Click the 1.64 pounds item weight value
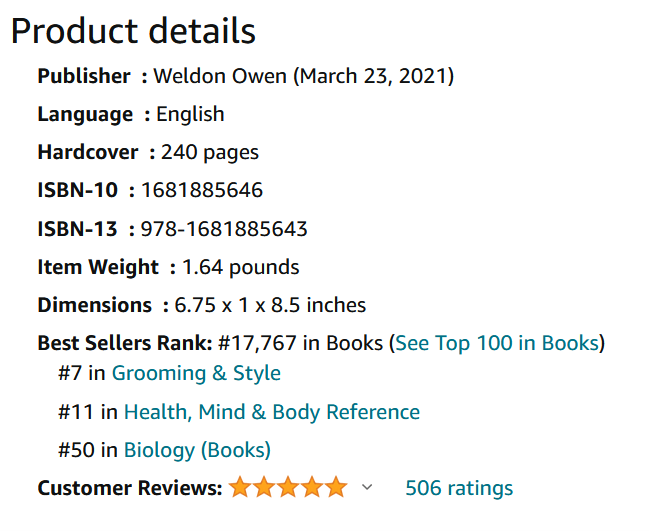 tap(240, 267)
